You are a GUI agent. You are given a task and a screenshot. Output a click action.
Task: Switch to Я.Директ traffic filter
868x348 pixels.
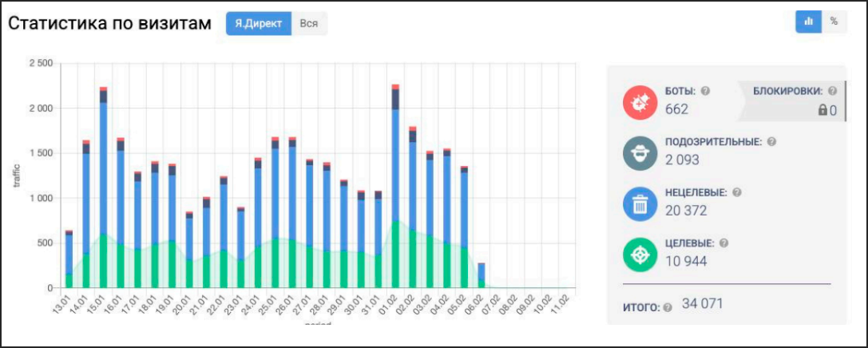259,23
